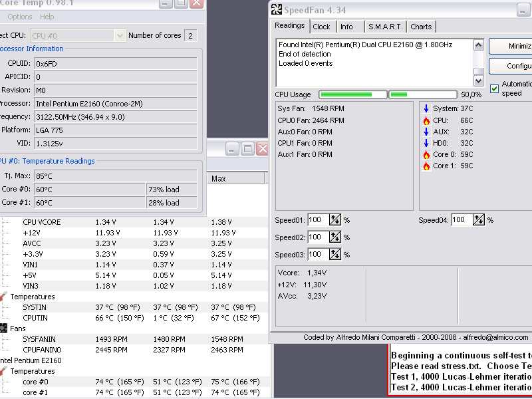Click the Sys Fan 1548 RPM reading
532x399 pixels.
point(311,108)
